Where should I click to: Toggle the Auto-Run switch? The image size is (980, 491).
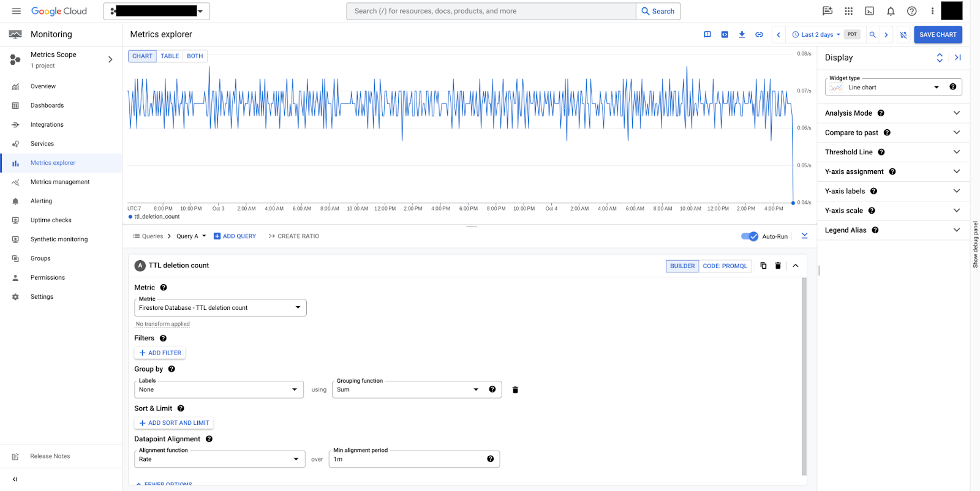(750, 236)
